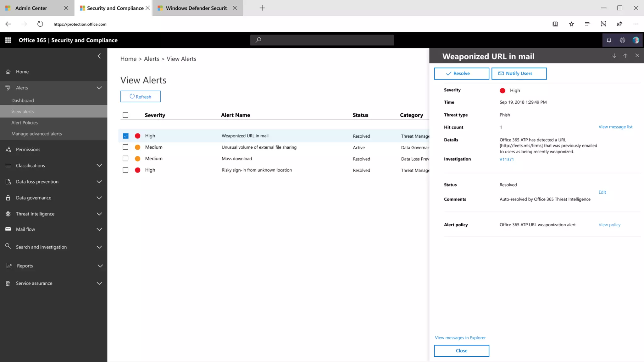
Task: Open Alert Policies in sidebar
Action: pos(25,123)
